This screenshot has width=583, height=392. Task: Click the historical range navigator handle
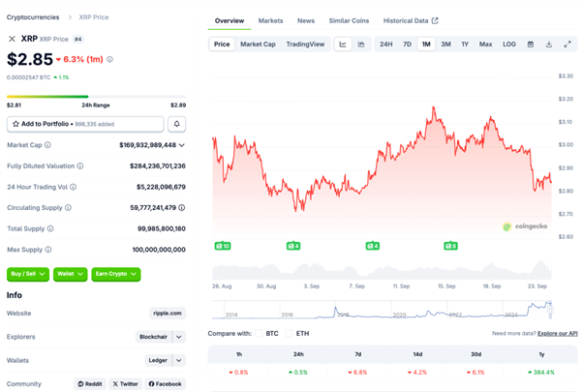[551, 309]
